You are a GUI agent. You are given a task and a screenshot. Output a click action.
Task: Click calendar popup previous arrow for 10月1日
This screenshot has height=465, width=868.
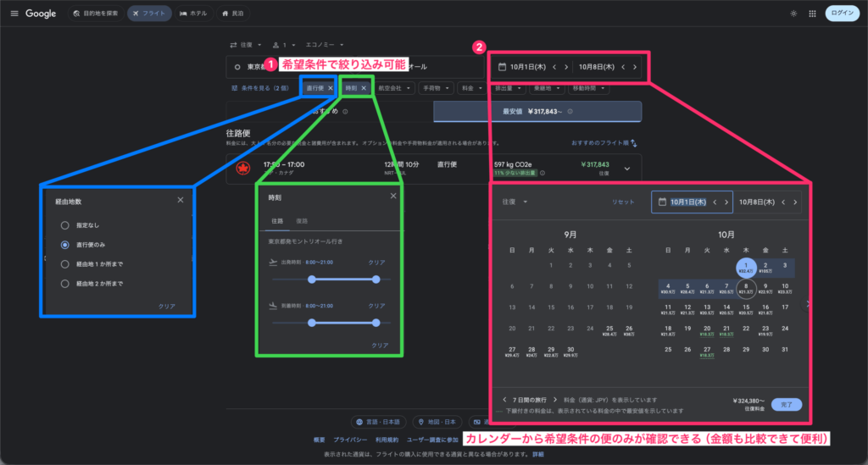(x=715, y=202)
